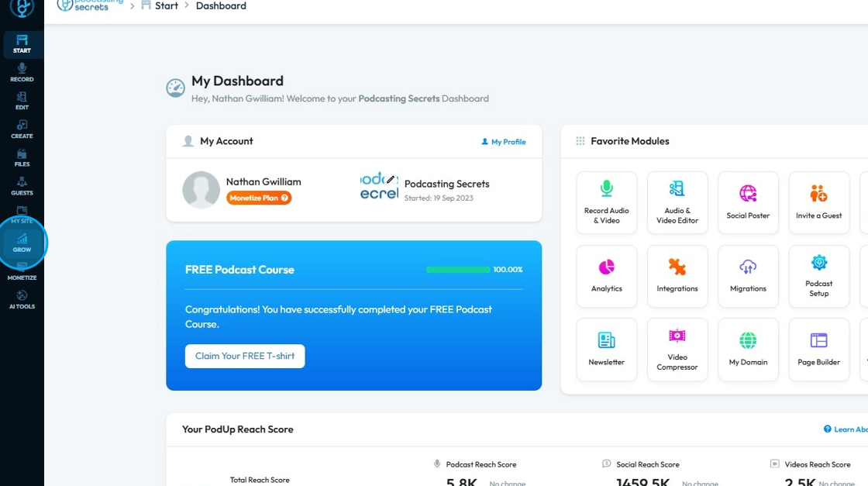Open the My Site section in sidebar
The image size is (868, 486).
point(22,215)
